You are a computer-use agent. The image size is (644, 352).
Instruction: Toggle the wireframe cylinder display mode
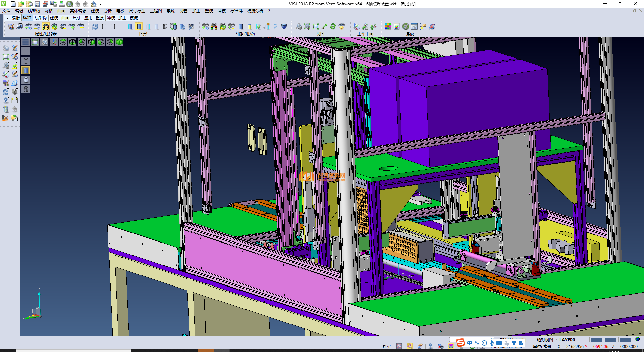104,26
